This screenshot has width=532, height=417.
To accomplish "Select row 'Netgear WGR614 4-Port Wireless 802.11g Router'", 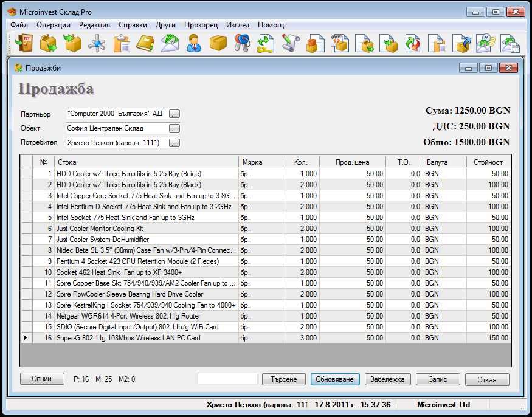I will pos(266,316).
